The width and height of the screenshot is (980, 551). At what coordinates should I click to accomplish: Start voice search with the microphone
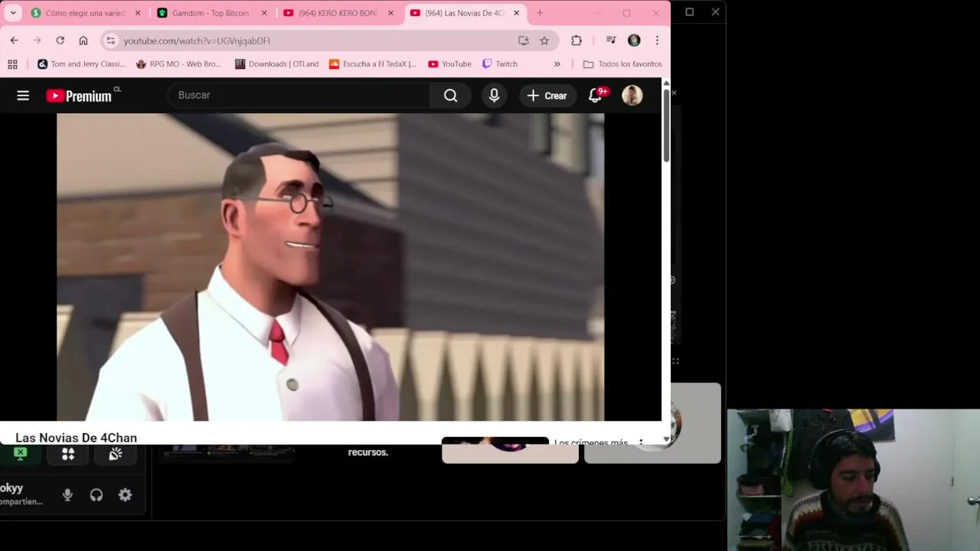[x=494, y=95]
